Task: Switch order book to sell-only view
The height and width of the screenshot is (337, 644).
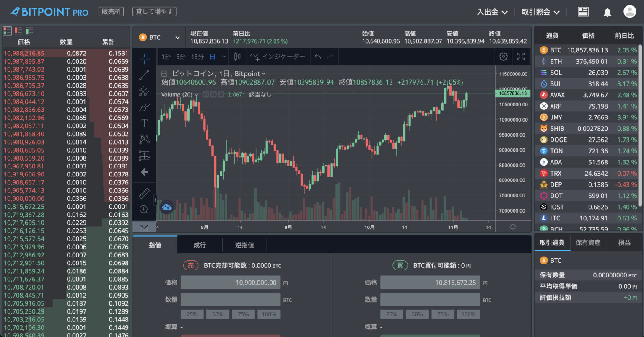Action: coord(17,31)
